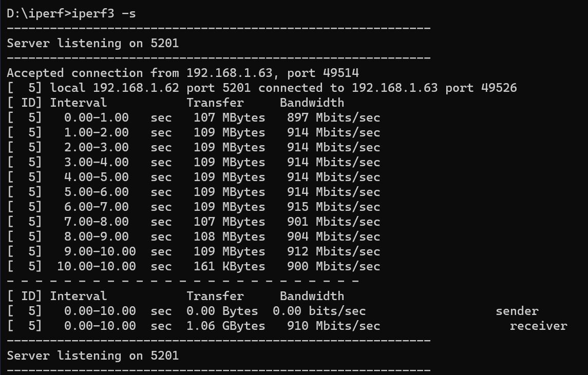Image resolution: width=588 pixels, height=375 pixels.
Task: Click local IP address 192.168.1.62
Action: (136, 88)
